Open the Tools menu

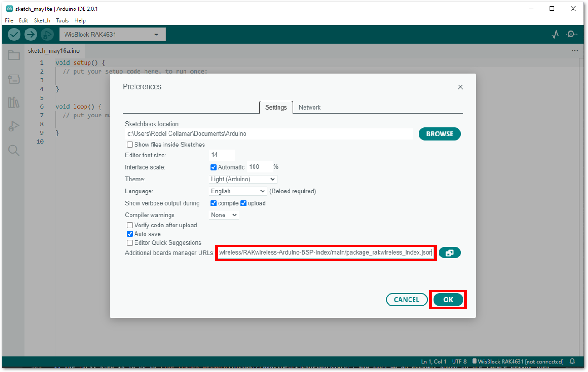62,20
